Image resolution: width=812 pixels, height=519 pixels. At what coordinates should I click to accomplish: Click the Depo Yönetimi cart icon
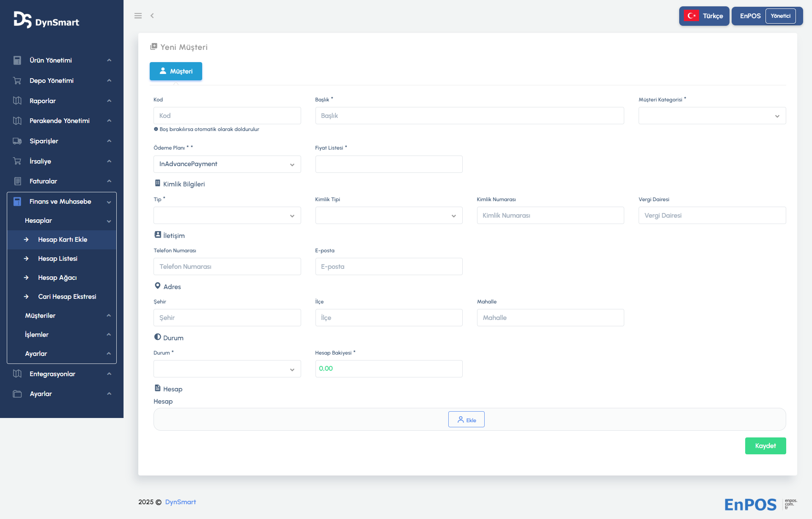(17, 81)
